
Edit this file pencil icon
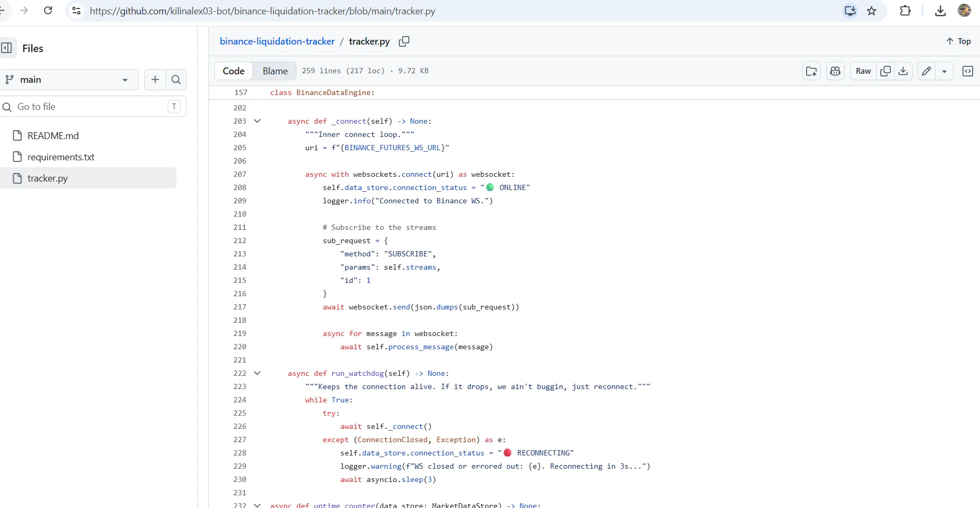926,71
